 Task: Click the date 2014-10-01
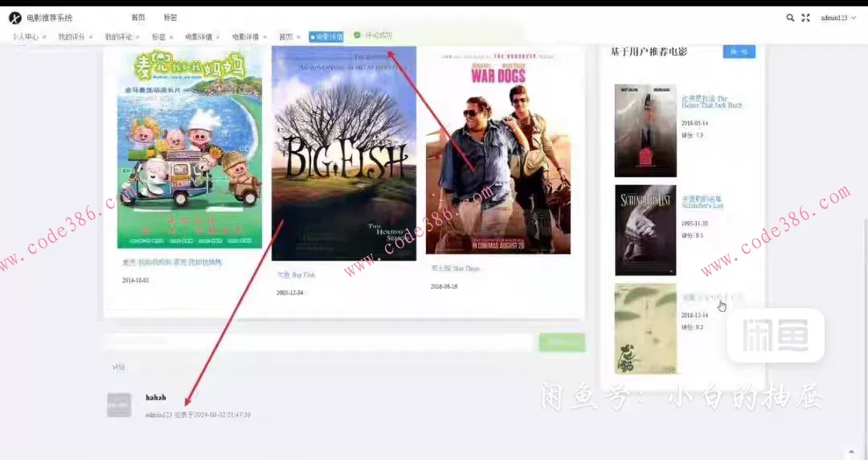(136, 281)
